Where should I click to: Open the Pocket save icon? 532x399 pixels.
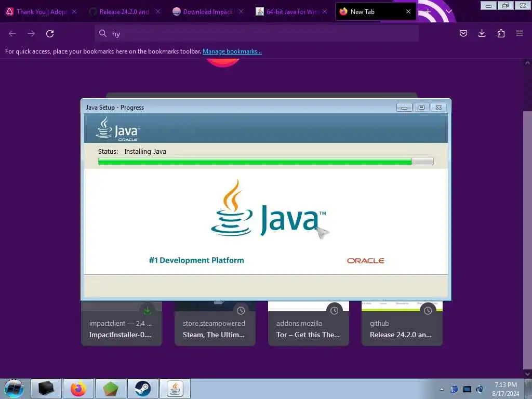point(463,33)
